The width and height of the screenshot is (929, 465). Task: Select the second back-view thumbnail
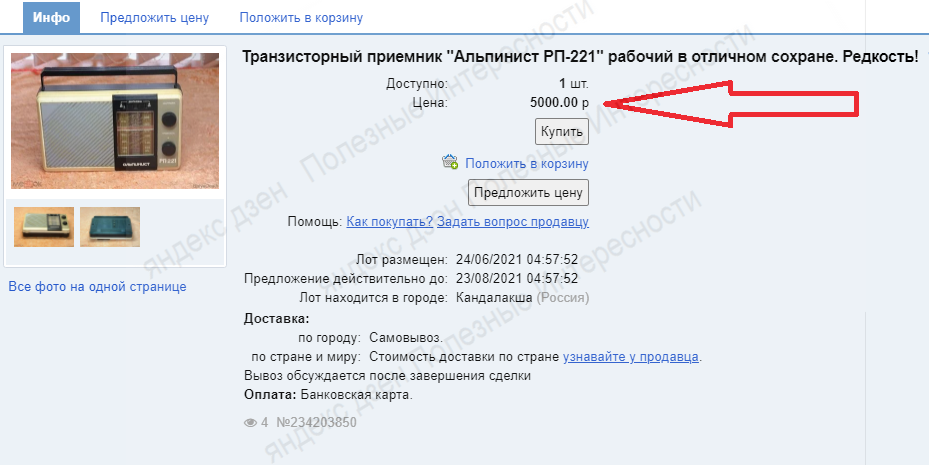[110, 227]
